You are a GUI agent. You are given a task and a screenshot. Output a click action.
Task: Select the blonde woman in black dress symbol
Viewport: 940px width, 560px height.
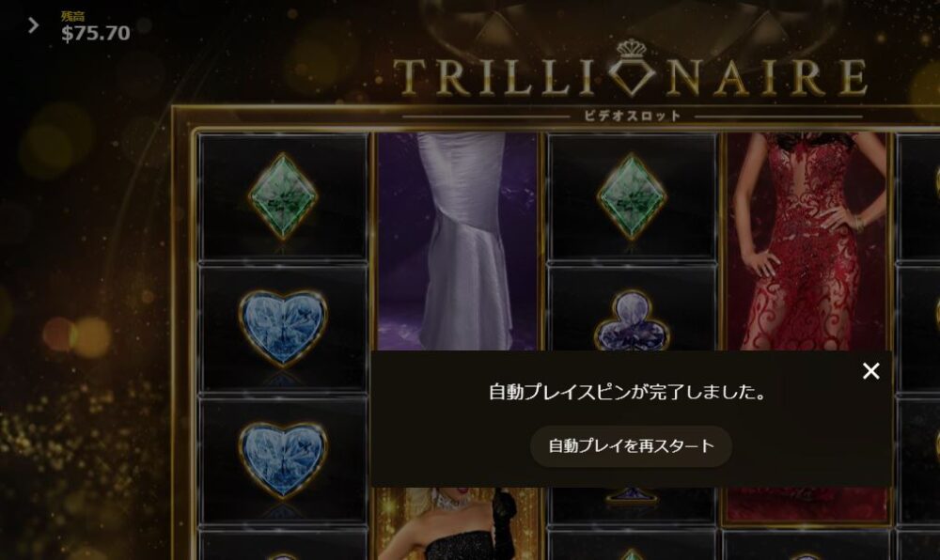458,523
